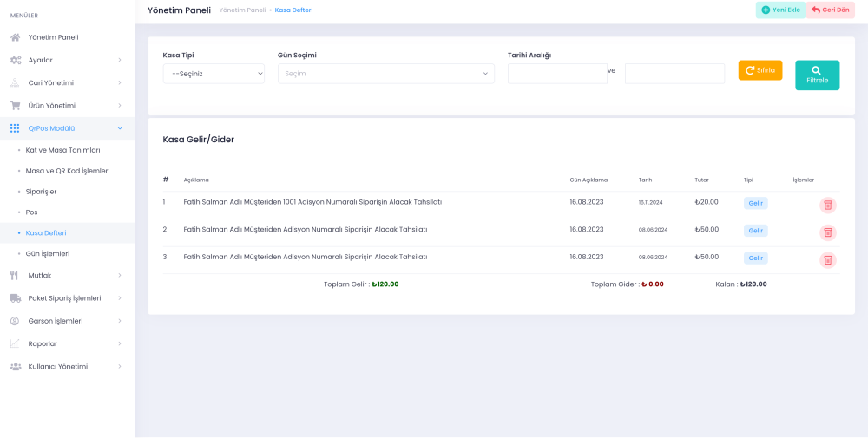Image resolution: width=868 pixels, height=438 pixels.
Task: Delete row 3 with the trash icon
Action: [827, 260]
